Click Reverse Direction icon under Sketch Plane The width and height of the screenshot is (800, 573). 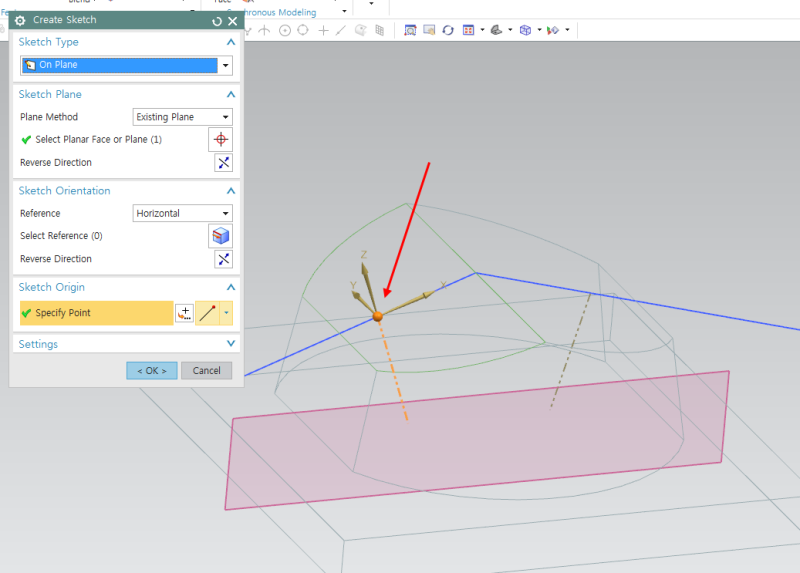(223, 163)
